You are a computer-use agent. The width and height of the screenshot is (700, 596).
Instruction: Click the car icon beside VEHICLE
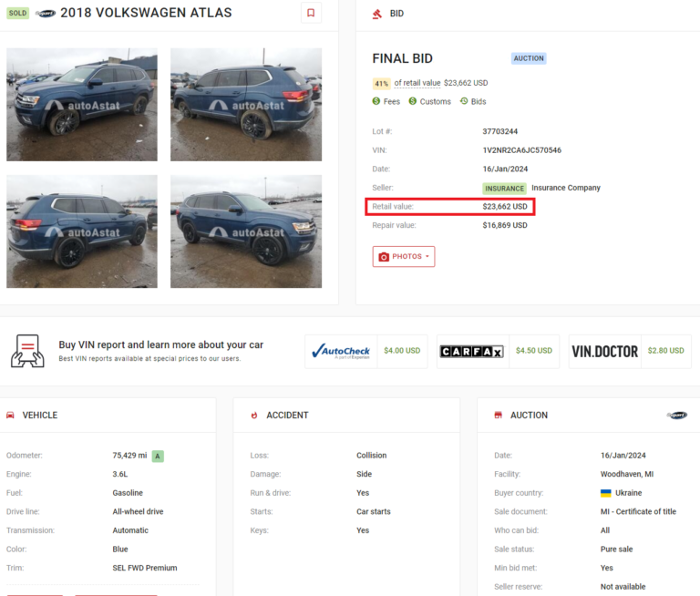click(10, 415)
